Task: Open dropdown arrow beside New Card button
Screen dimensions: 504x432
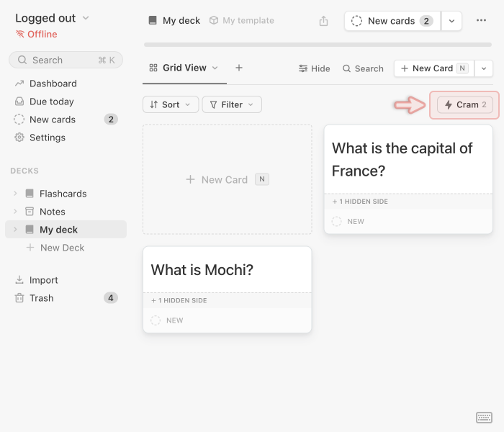Action: click(x=483, y=68)
